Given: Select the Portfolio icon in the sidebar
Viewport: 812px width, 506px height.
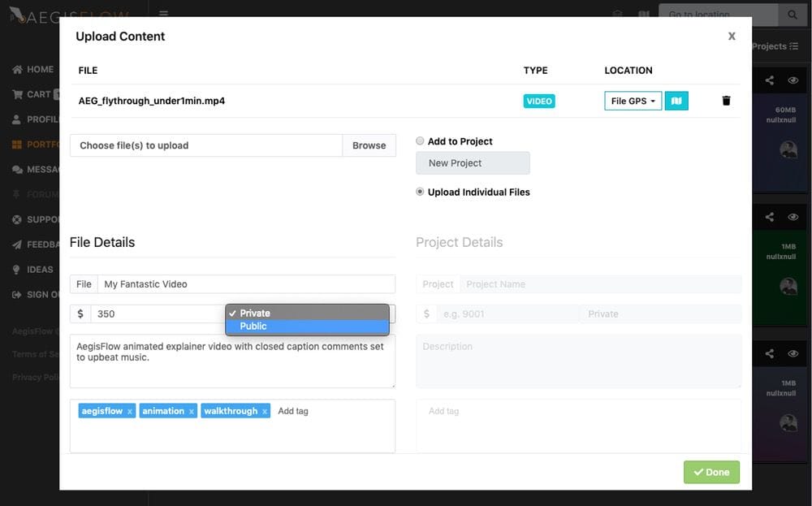Looking at the screenshot, I should 16,144.
